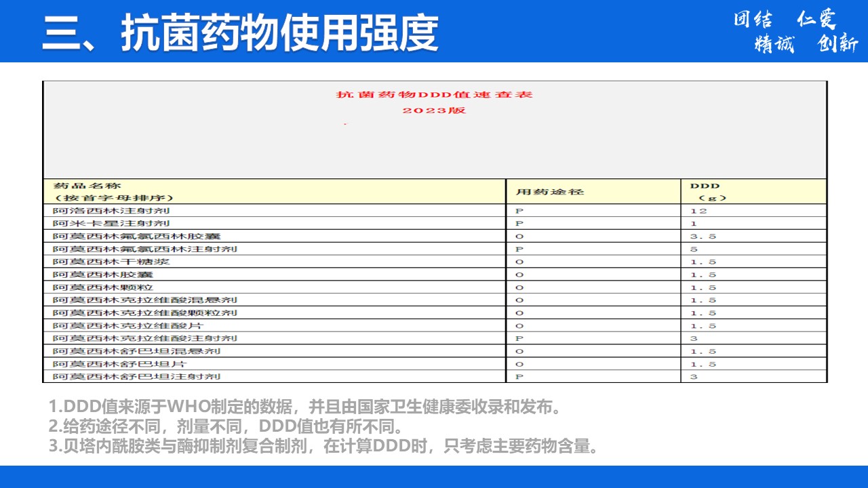The width and height of the screenshot is (868, 488).
Task: Click the table heading 抗菌药物DDD值速查表
Action: pyautogui.click(x=435, y=95)
